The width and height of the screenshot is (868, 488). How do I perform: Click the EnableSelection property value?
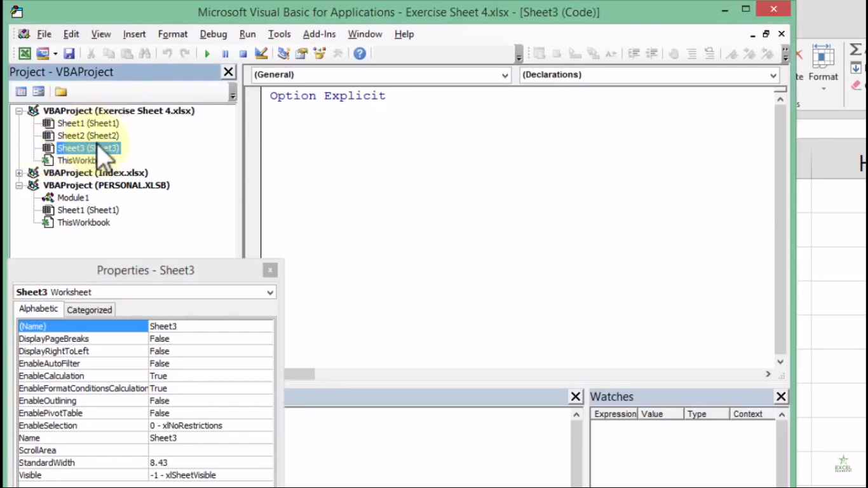tap(211, 426)
